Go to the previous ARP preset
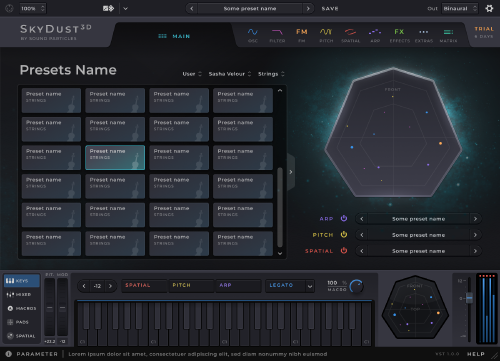 [x=362, y=219]
